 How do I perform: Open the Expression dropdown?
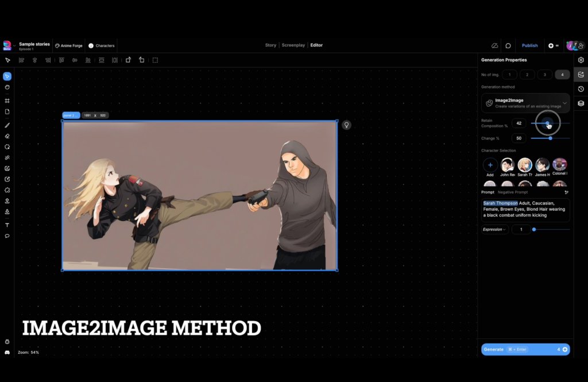[x=495, y=230]
